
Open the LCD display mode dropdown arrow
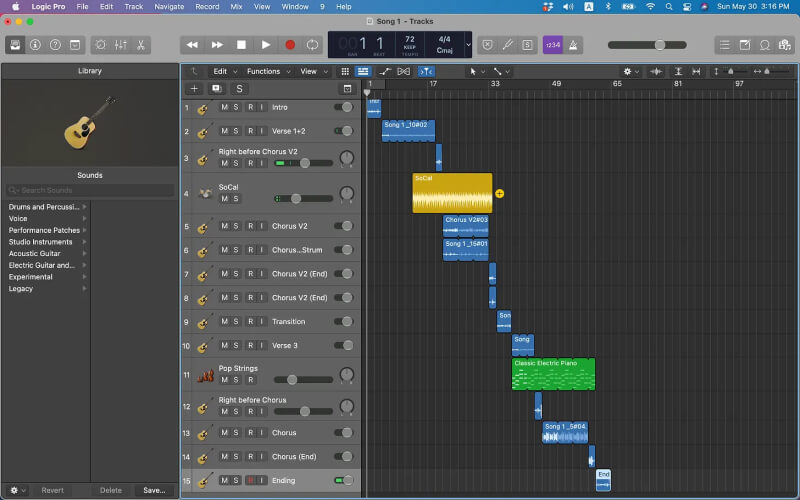(468, 45)
